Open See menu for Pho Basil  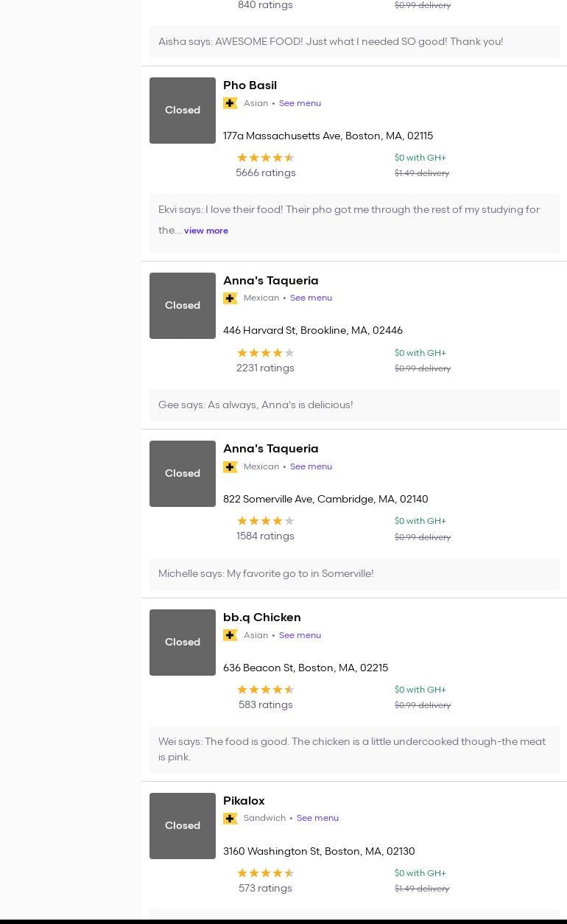pyautogui.click(x=300, y=103)
